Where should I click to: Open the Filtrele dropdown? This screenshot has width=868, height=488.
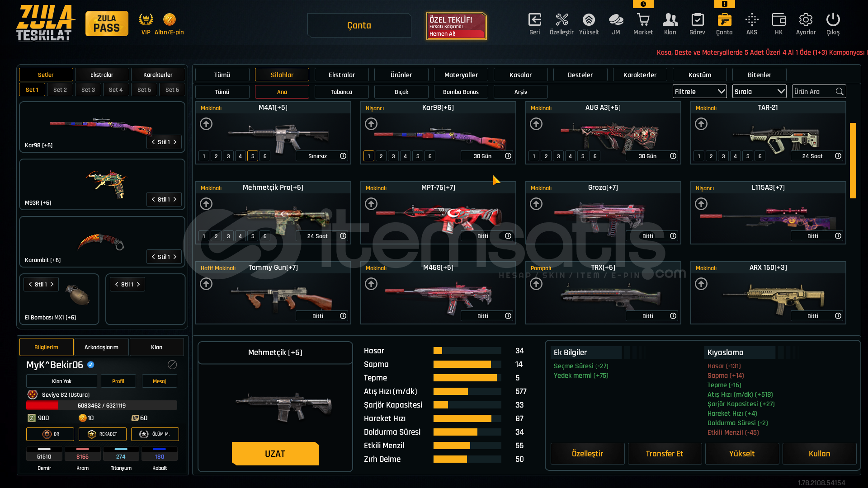click(699, 92)
